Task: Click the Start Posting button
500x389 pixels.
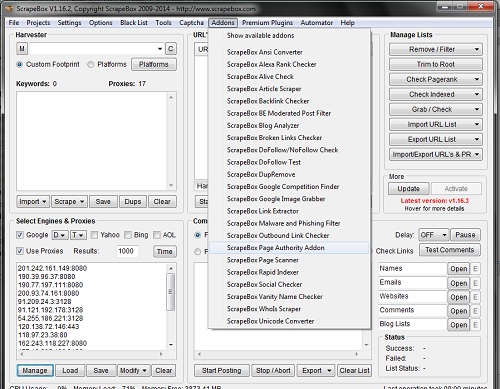Action: click(x=221, y=371)
